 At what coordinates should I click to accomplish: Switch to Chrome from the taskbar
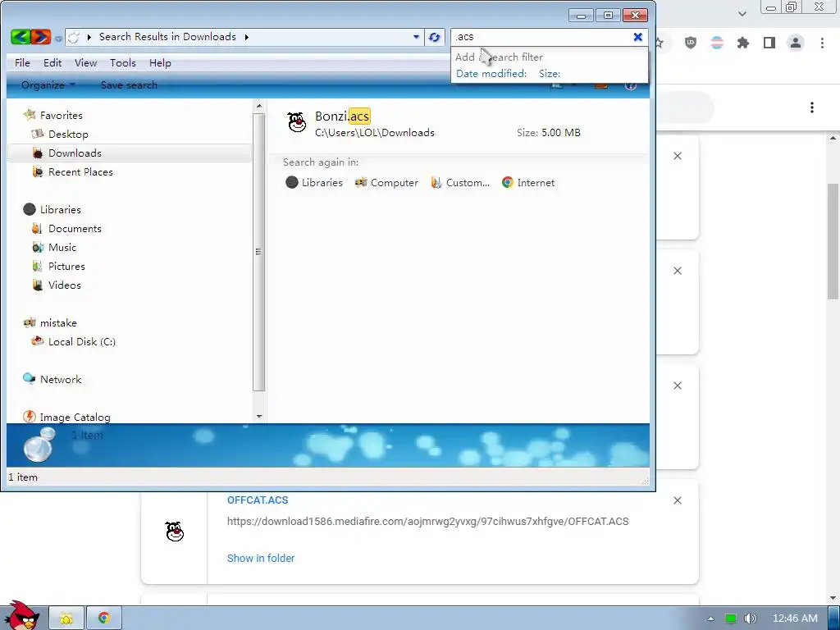[x=104, y=619]
